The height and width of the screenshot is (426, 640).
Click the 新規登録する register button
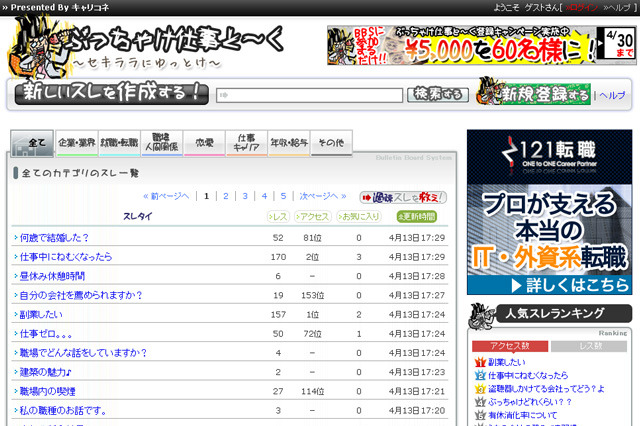(x=534, y=93)
